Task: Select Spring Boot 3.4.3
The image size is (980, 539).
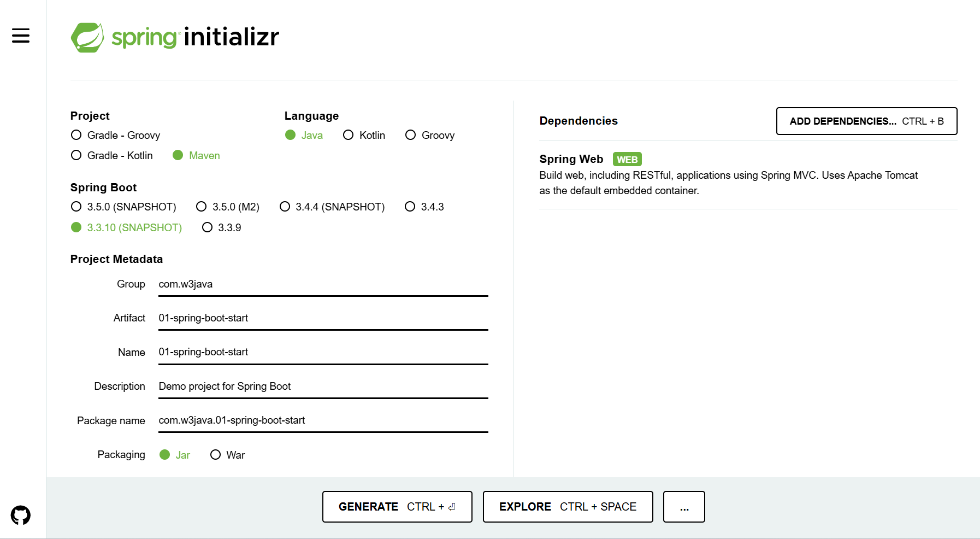Action: pos(424,207)
